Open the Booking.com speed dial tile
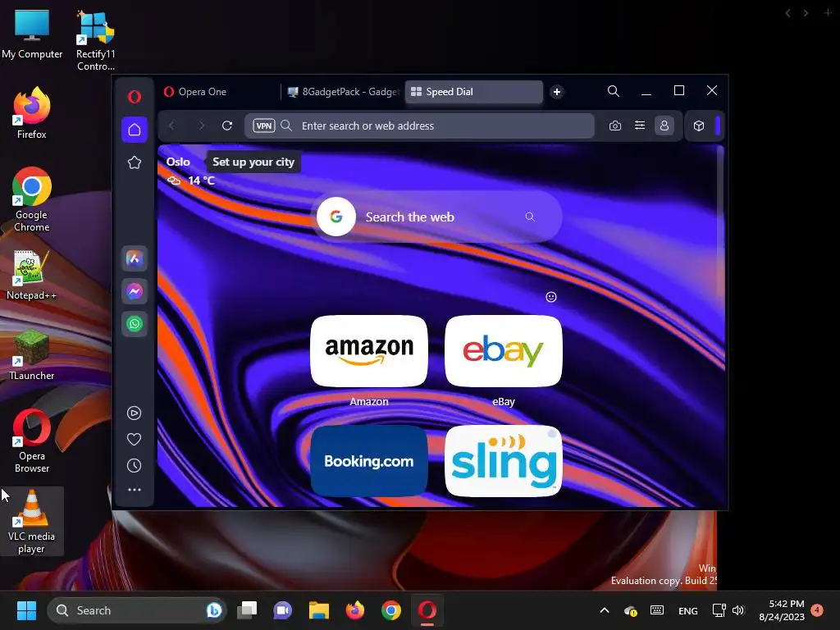 click(x=369, y=461)
